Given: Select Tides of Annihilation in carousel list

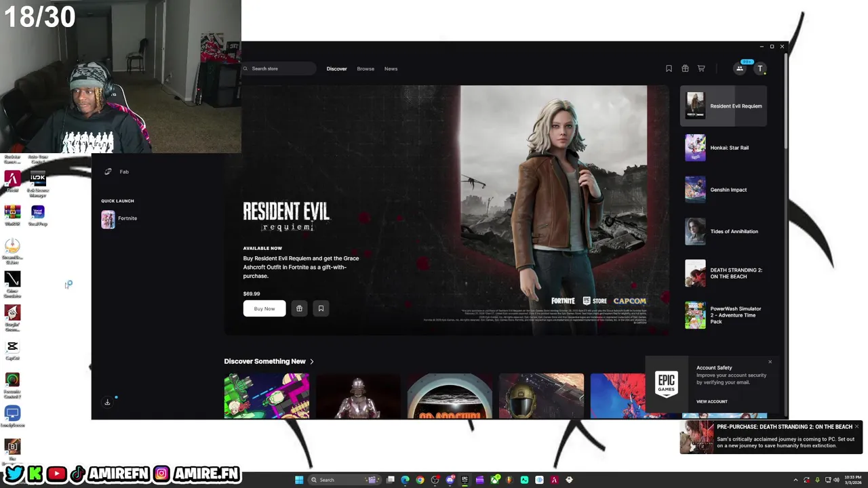Looking at the screenshot, I should [724, 231].
